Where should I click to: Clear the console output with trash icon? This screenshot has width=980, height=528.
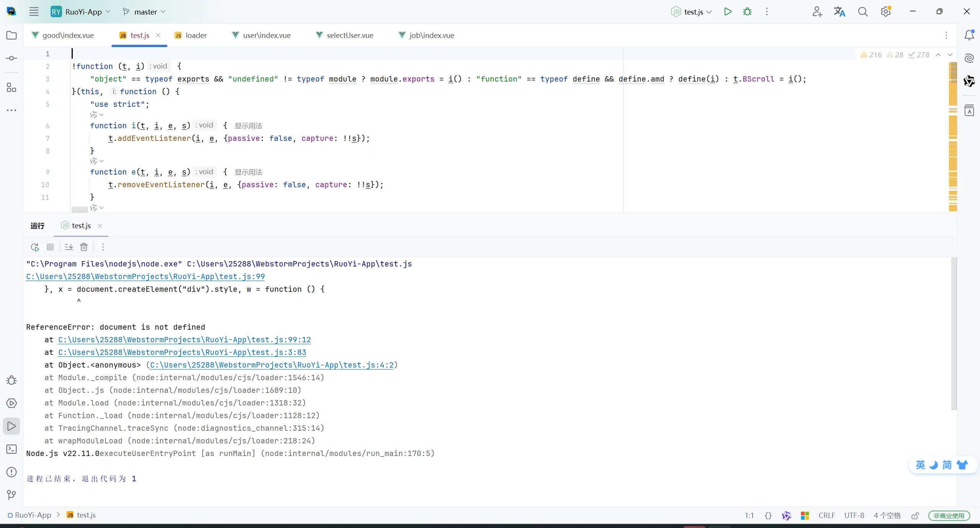tap(84, 247)
